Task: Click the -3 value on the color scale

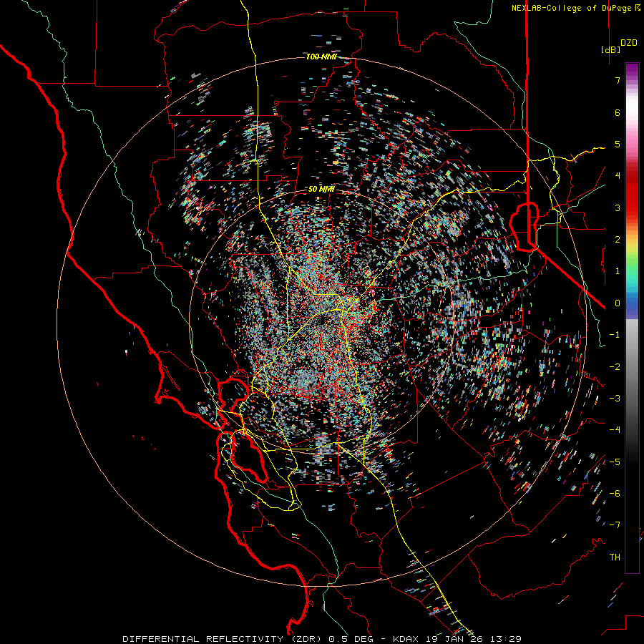Action: tap(615, 399)
